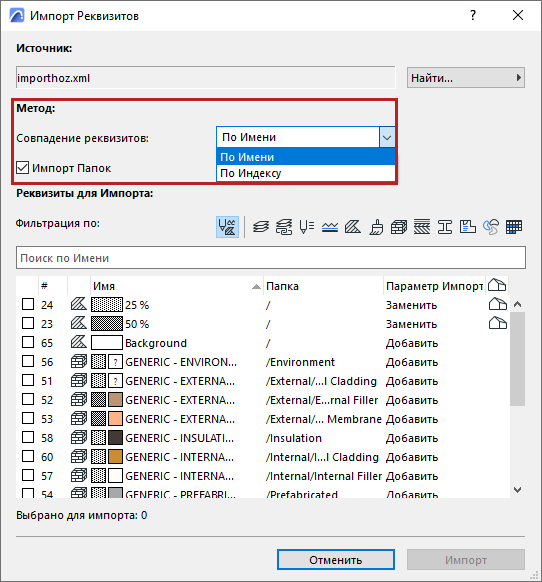Filter list by Line Types icon
Screen dimensions: 542x582
point(330,226)
